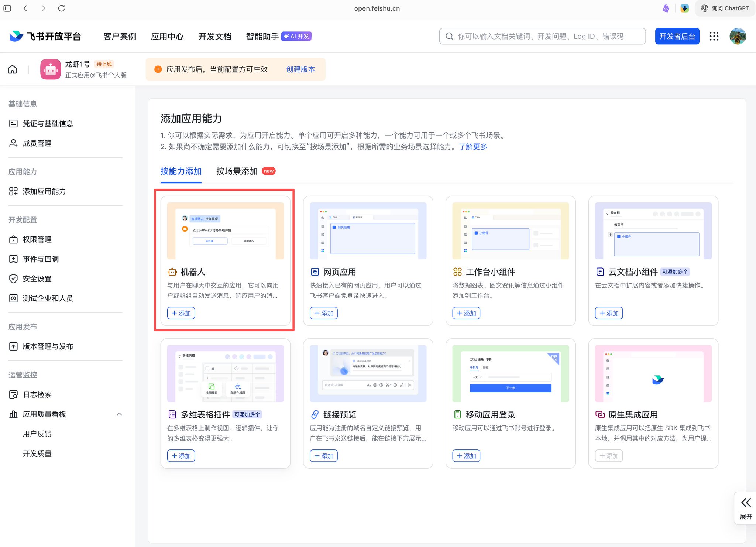Click the 日志检索 sidebar icon
Screen dimensions: 756x547
[13, 394]
